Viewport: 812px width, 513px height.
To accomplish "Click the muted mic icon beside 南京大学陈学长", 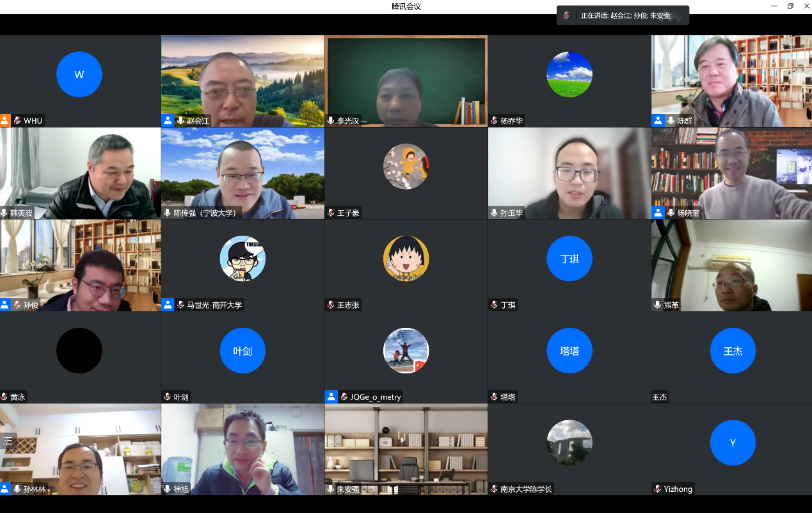I will pos(494,489).
